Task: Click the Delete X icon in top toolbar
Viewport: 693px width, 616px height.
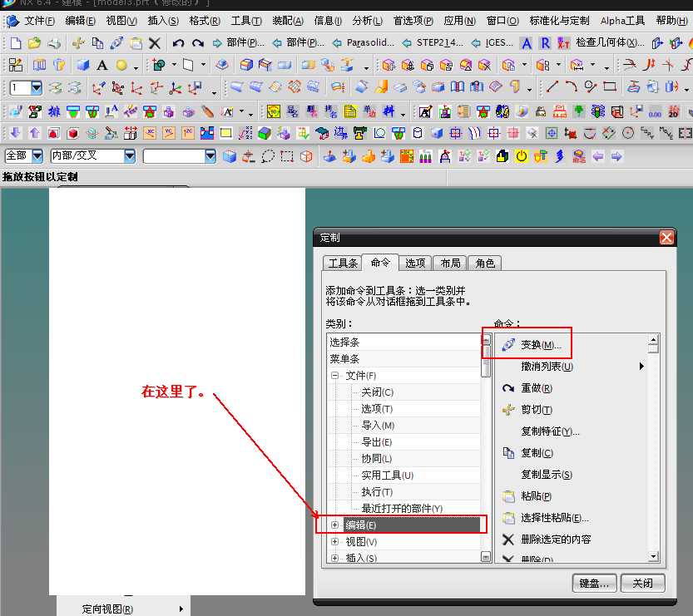Action: click(154, 43)
